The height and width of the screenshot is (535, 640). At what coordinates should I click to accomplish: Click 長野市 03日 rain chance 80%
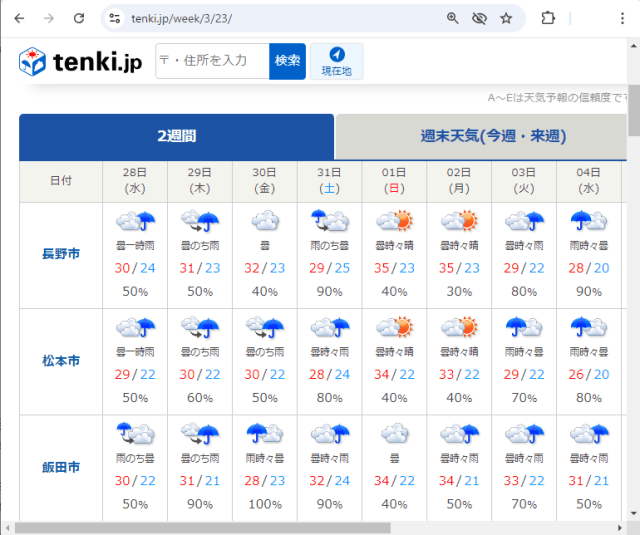tap(524, 292)
